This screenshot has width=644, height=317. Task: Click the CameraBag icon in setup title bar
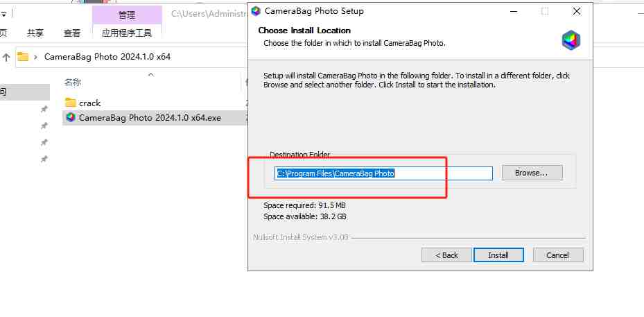tap(256, 11)
